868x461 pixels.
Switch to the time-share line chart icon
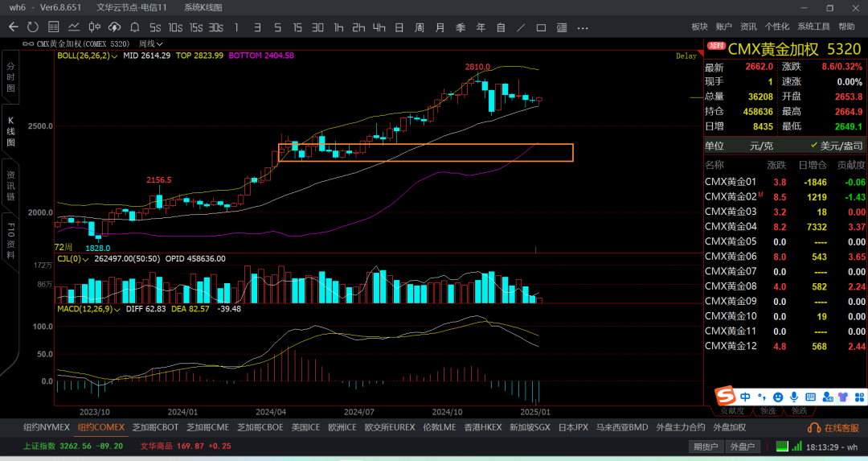pos(74,27)
